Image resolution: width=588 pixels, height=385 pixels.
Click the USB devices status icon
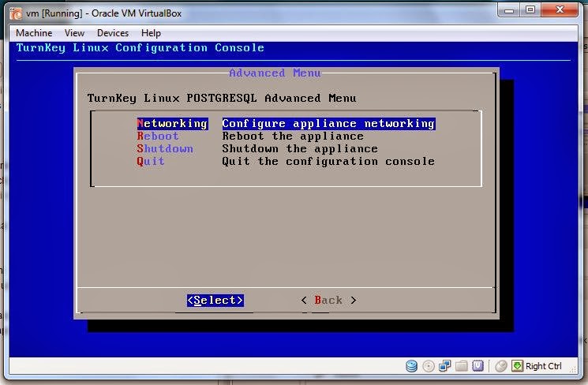point(478,366)
